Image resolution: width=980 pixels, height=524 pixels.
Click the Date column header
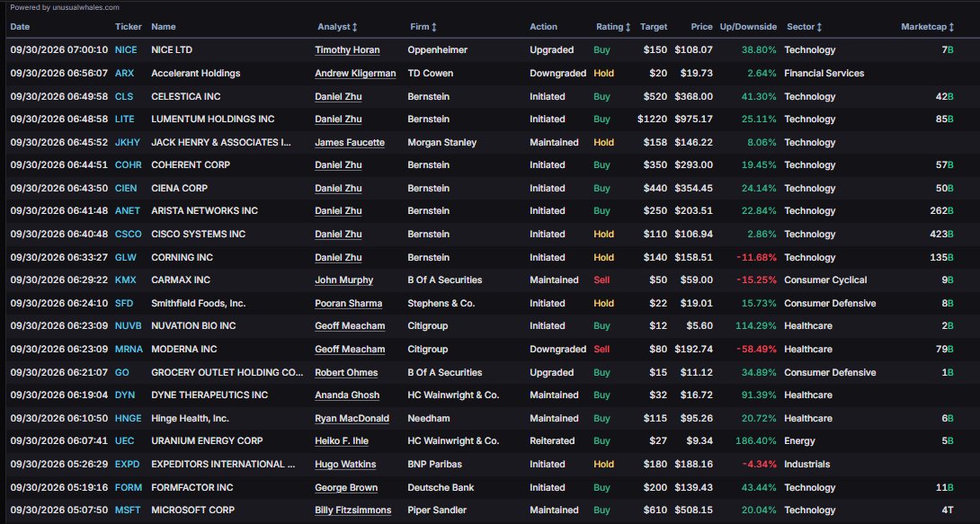tap(20, 27)
